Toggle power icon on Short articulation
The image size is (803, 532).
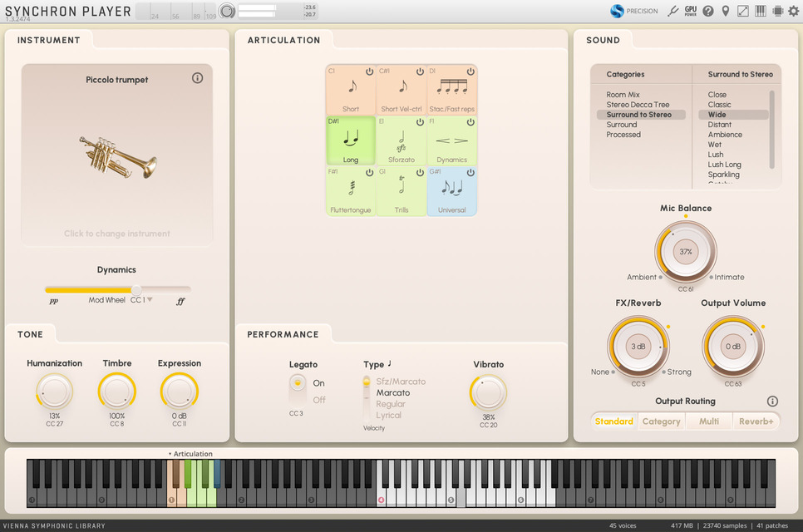[369, 71]
